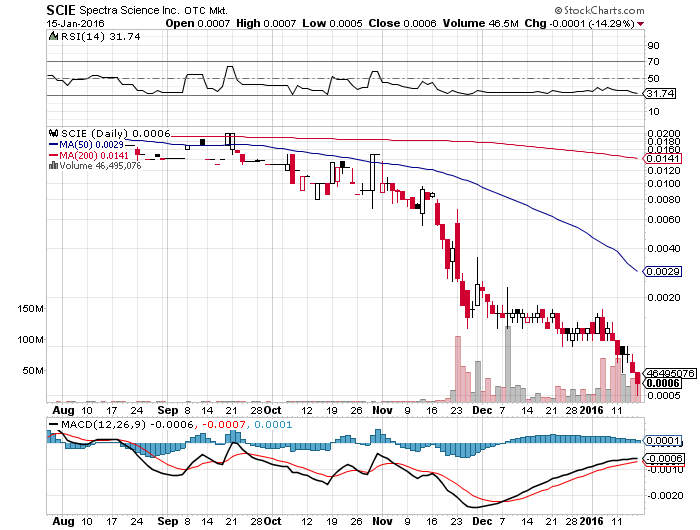Click the Low 0.0005 value
The image size is (700, 530).
(x=332, y=23)
